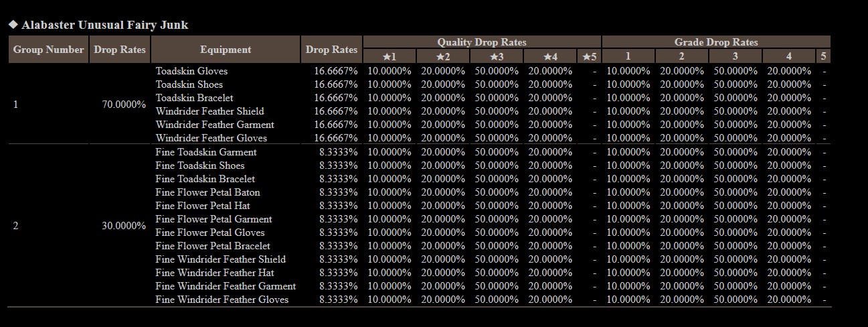Select Fine Toadskin Garment entry
The height and width of the screenshot is (327, 868).
click(x=206, y=152)
